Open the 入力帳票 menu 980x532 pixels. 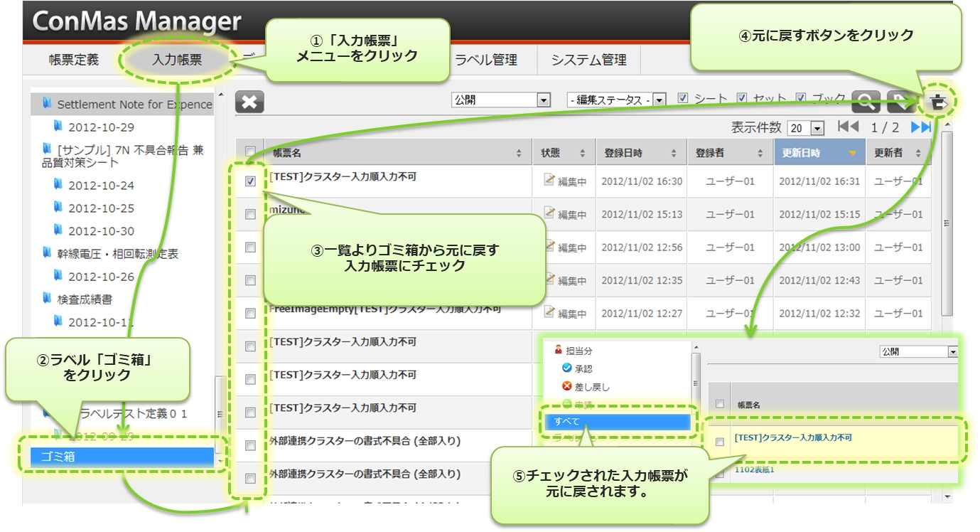pyautogui.click(x=177, y=60)
